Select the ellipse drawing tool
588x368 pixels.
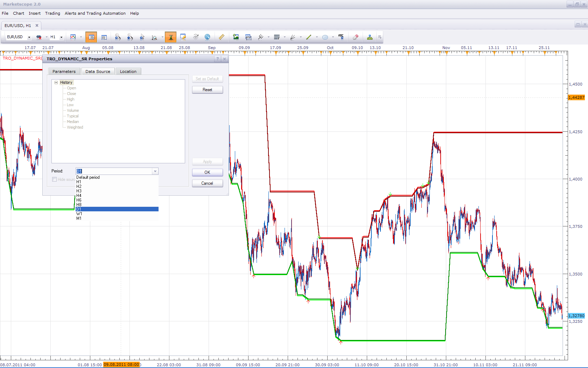tap(325, 37)
